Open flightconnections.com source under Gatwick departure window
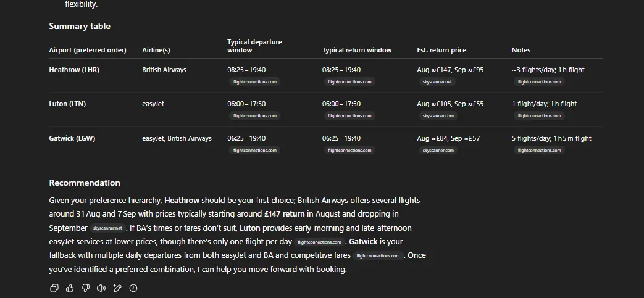This screenshot has width=644, height=298. point(254,150)
